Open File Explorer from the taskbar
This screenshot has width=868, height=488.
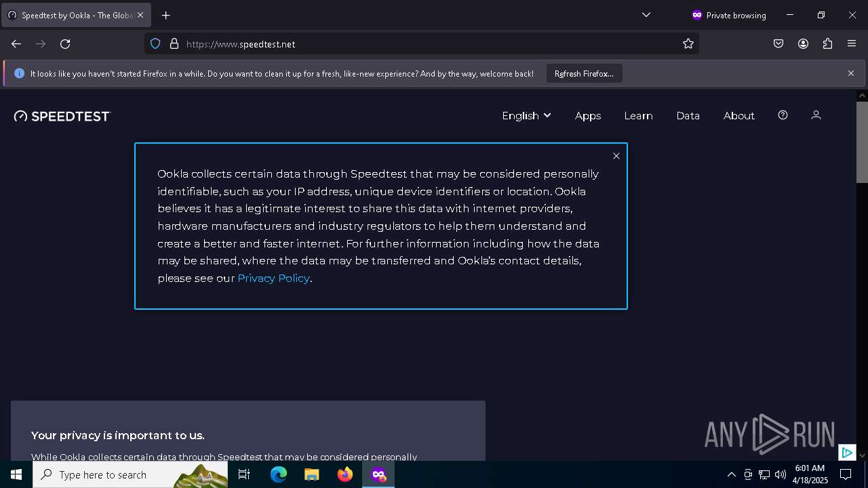click(312, 474)
